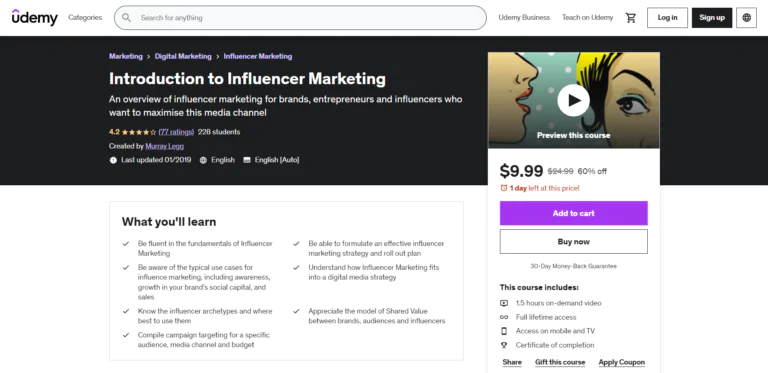Click the '228 students' text

coord(219,132)
